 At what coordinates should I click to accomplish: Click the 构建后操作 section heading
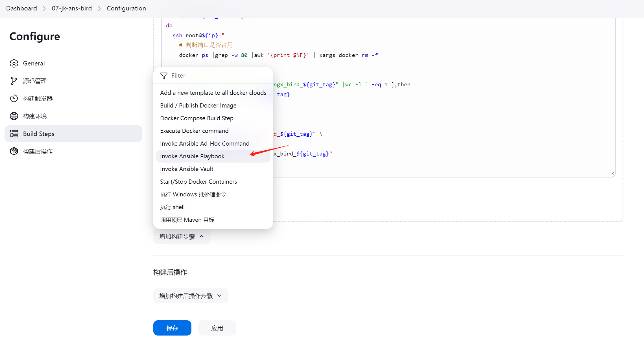170,272
